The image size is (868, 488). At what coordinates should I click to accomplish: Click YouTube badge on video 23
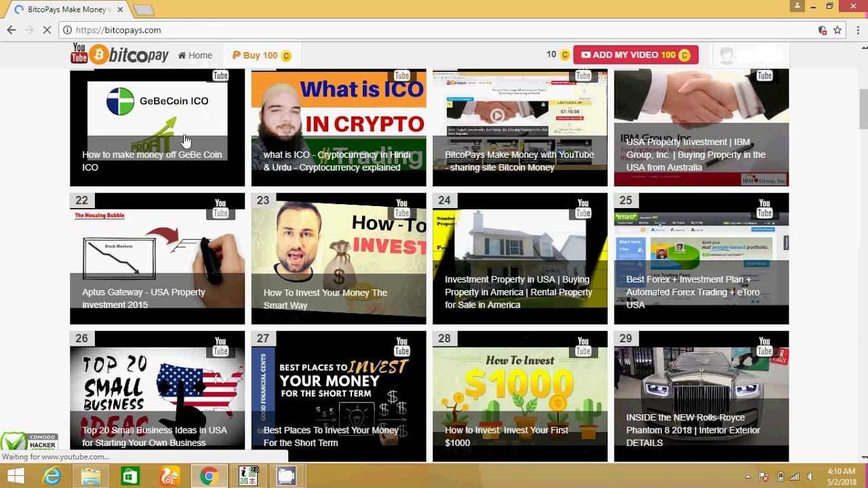click(x=401, y=209)
